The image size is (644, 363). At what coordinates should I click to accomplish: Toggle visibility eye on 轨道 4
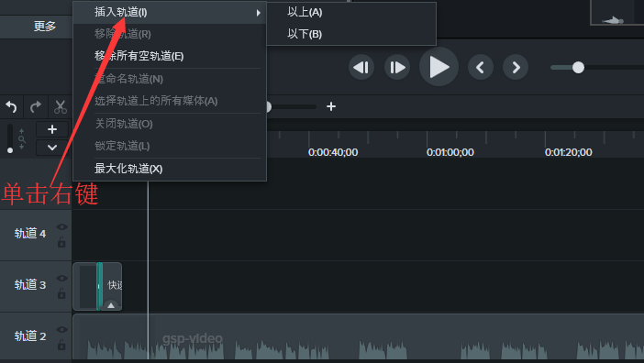[x=61, y=226]
